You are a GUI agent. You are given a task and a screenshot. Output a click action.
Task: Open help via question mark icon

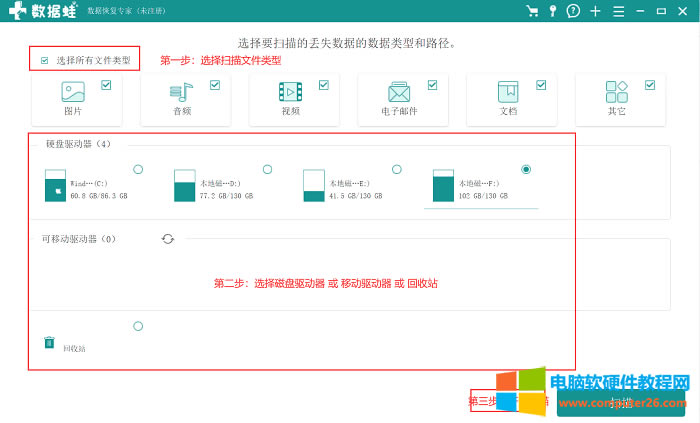coord(573,11)
